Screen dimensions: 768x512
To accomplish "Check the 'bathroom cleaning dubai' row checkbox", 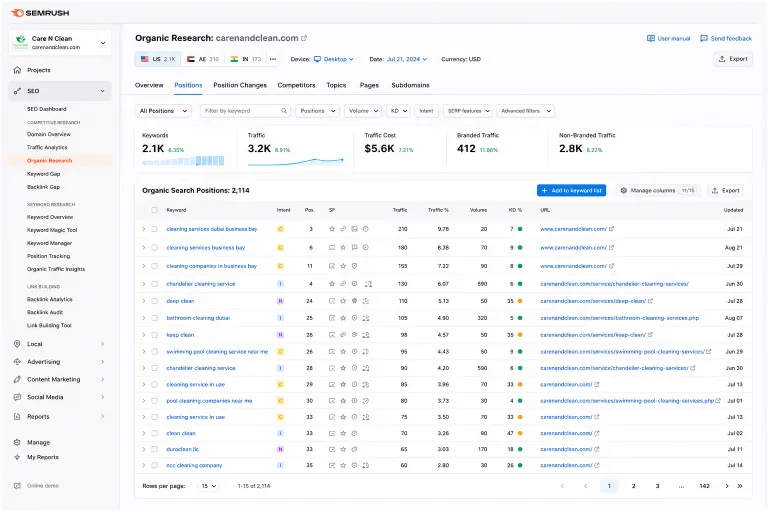I will (154, 318).
